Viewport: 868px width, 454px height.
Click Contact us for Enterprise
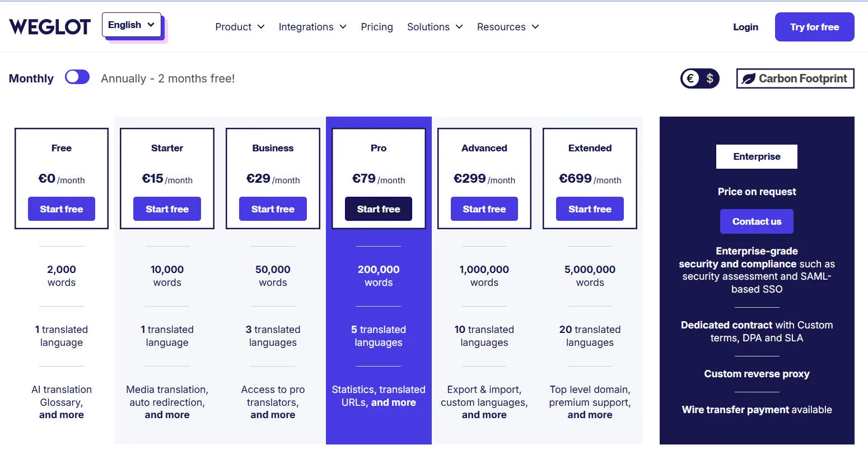pyautogui.click(x=757, y=221)
